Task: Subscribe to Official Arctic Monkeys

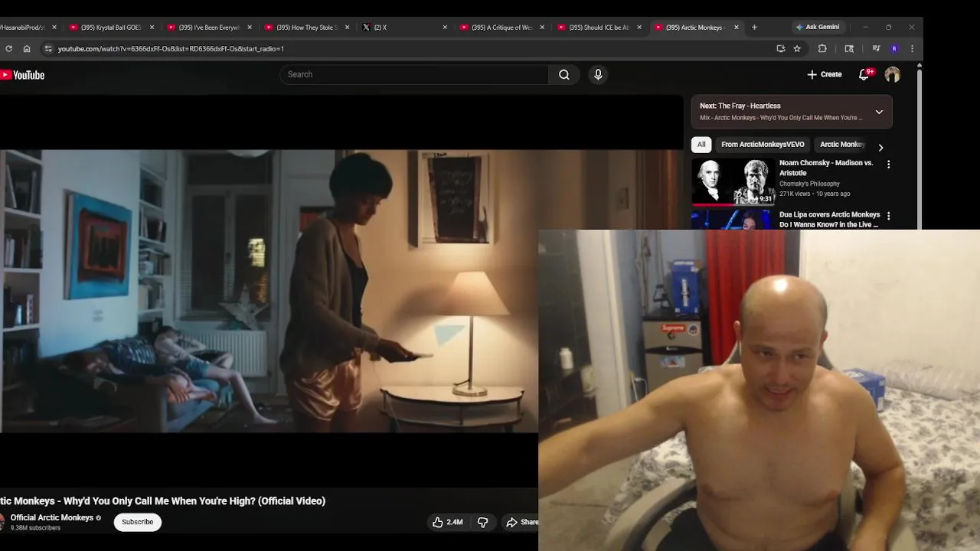Action: [138, 522]
